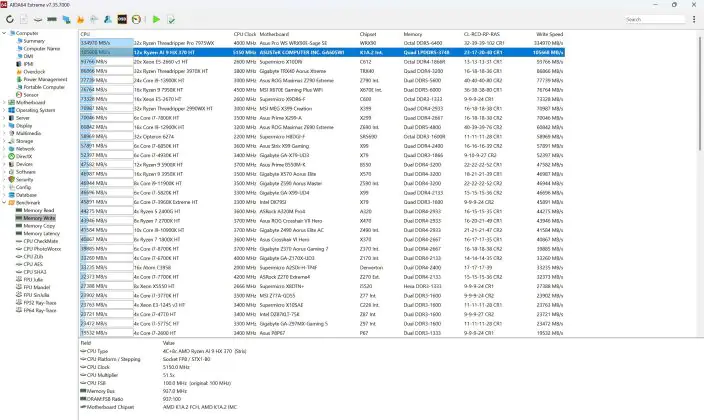Sort by Chipset column header
The image size is (704, 420).
[368, 34]
